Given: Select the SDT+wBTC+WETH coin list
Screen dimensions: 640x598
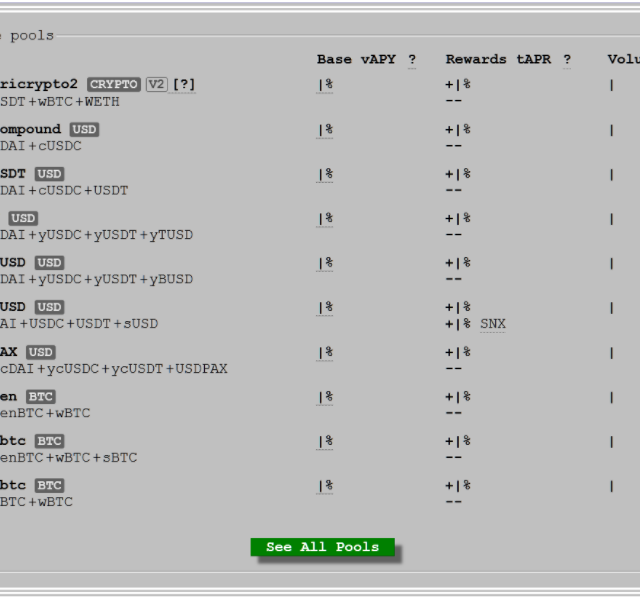Looking at the screenshot, I should (x=60, y=102).
